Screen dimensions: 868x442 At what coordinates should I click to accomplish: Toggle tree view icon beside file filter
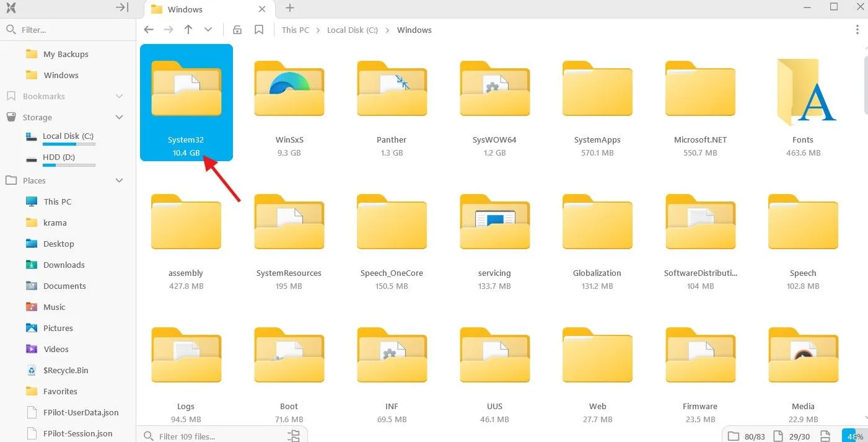pyautogui.click(x=294, y=435)
